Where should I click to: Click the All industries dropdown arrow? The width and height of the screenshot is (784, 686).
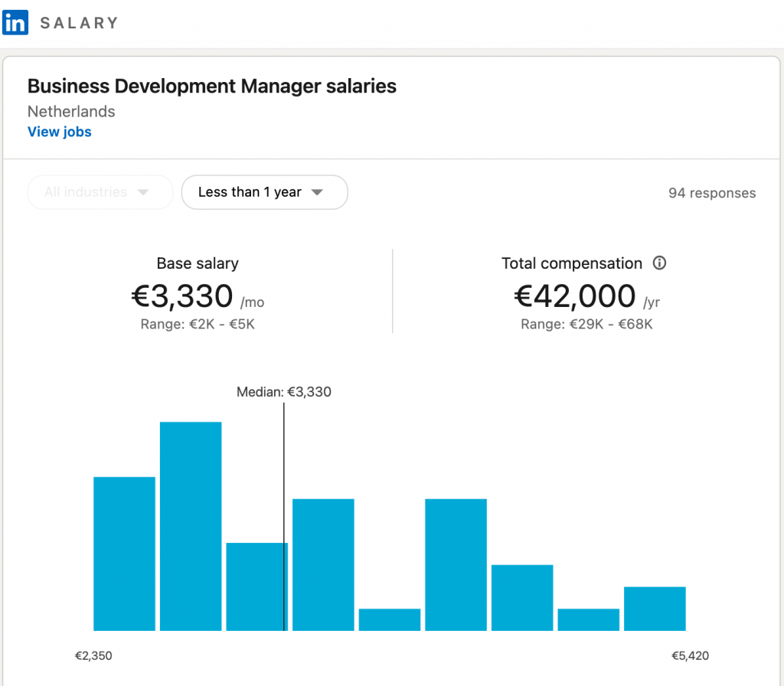(x=143, y=193)
